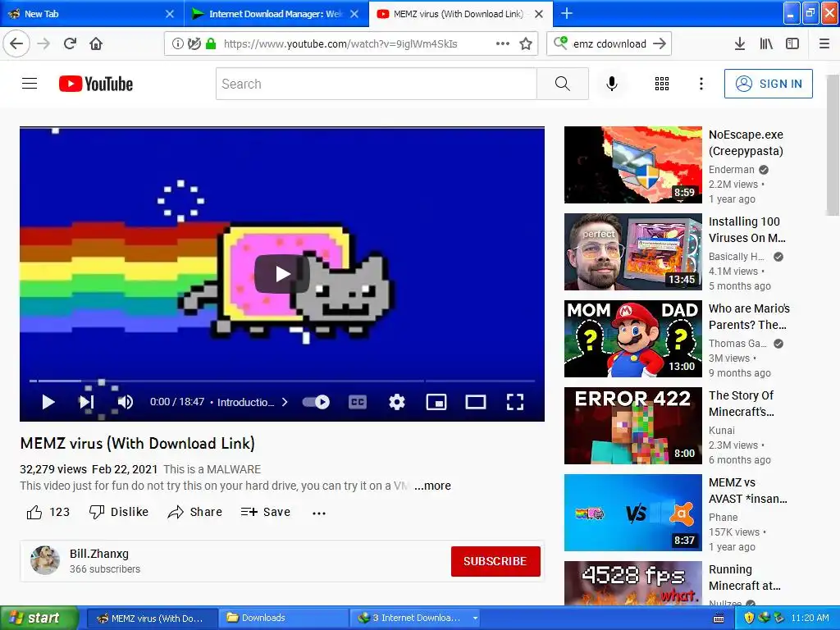Enter full screen video mode
The width and height of the screenshot is (840, 630).
[515, 402]
